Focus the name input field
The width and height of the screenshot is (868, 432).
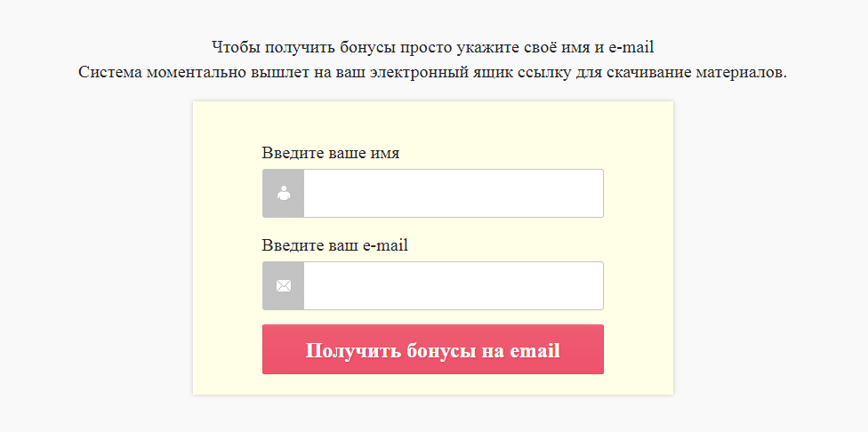[x=453, y=193]
